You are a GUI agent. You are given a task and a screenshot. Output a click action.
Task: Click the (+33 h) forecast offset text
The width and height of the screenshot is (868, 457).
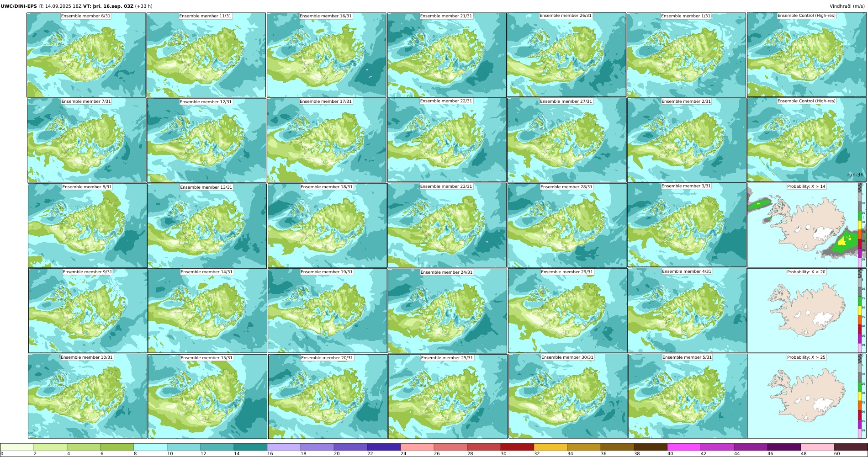[x=144, y=6]
